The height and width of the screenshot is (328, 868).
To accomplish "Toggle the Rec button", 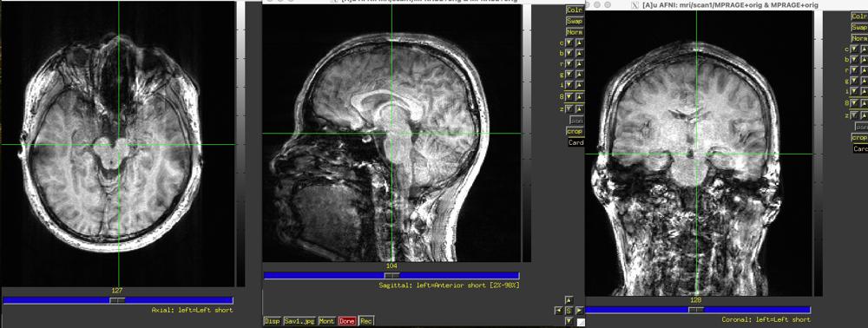I will click(x=366, y=321).
